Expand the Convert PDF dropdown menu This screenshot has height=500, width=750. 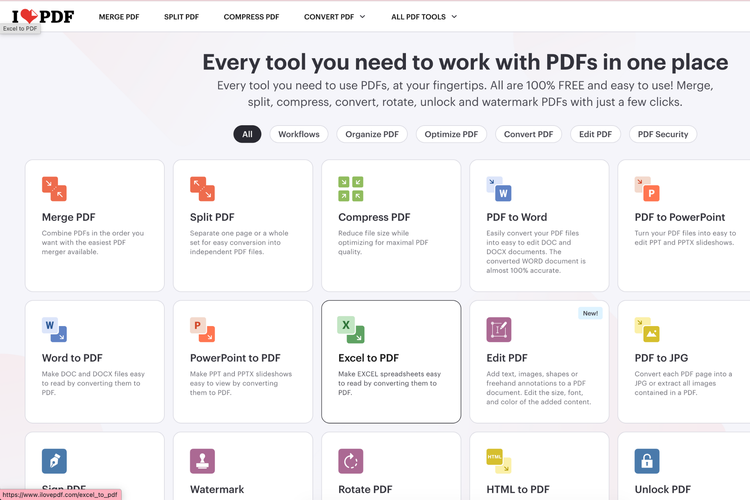pyautogui.click(x=334, y=17)
